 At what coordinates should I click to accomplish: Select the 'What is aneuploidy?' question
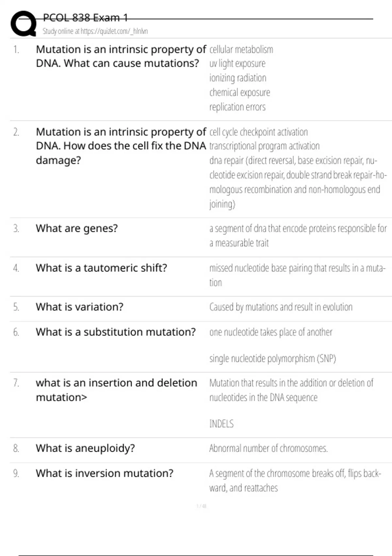click(85, 448)
